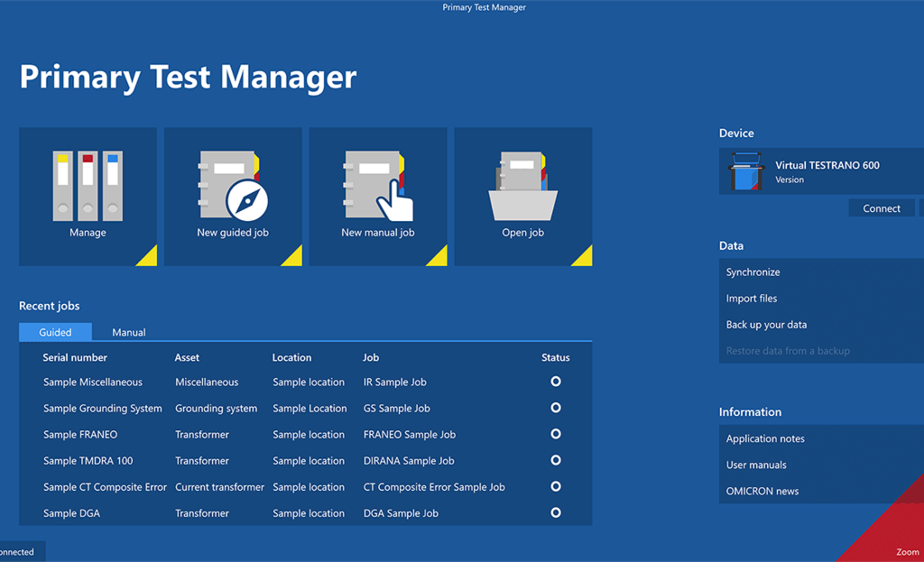Click the status circle for IR Sample Job

(555, 382)
